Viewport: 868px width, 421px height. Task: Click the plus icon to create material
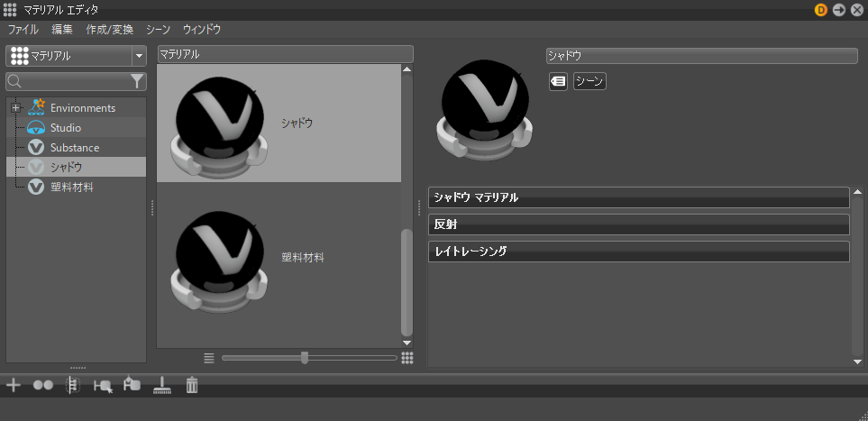point(13,385)
